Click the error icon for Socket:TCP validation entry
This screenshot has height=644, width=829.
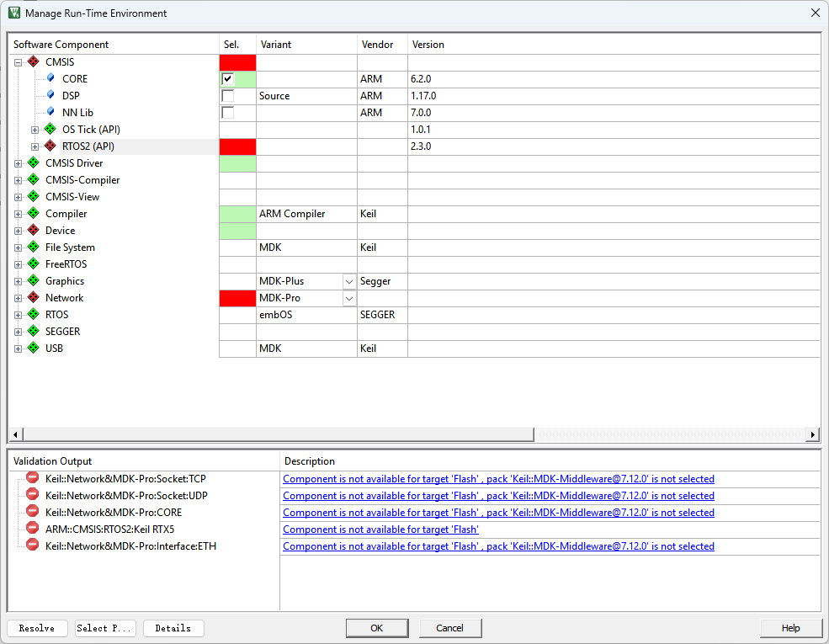click(x=32, y=478)
